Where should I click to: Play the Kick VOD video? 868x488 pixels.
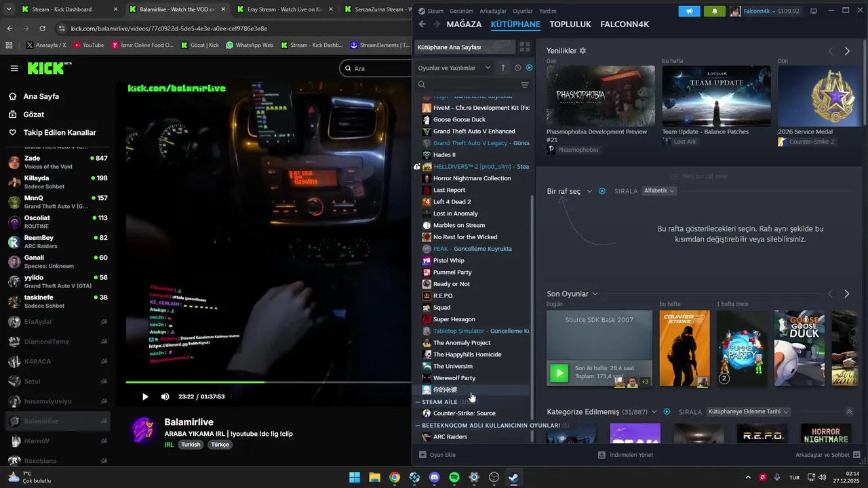point(145,396)
